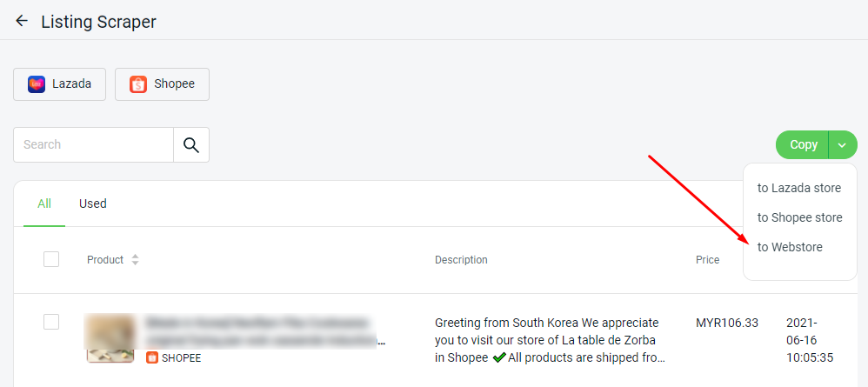The width and height of the screenshot is (868, 387).
Task: Click the Lazada logo icon
Action: click(37, 84)
